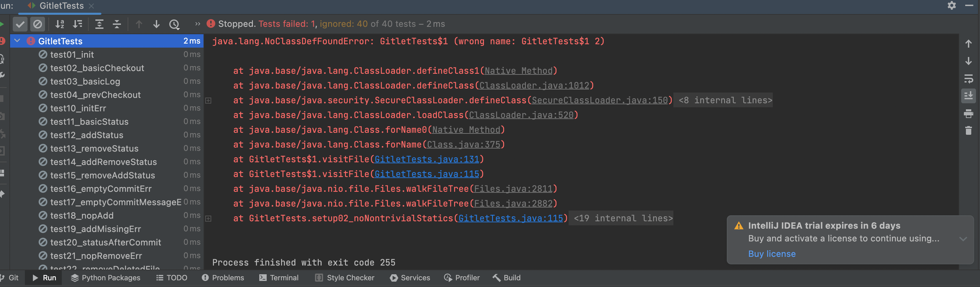Toggle soft-wrap in console
Screen dimensions: 980x287
969,78
